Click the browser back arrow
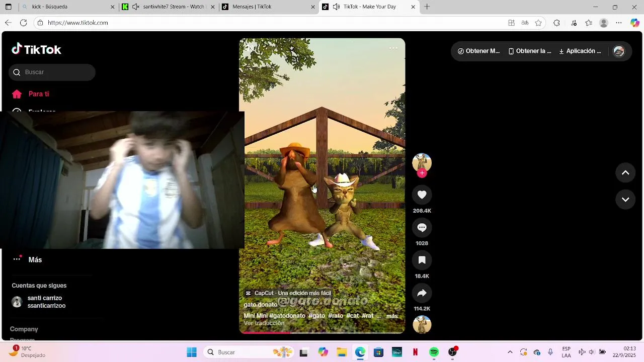 [x=8, y=23]
